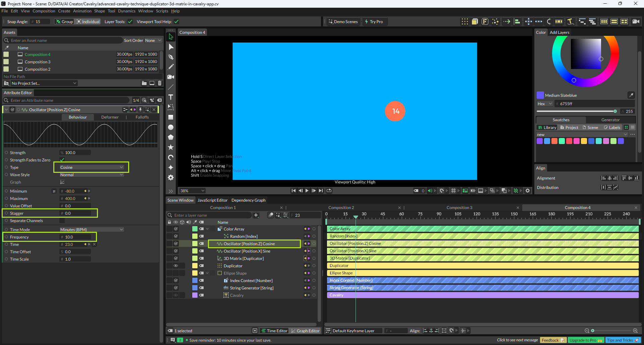The height and width of the screenshot is (345, 644).
Task: Toggle visibility of the Duplicator layer
Action: click(x=175, y=266)
